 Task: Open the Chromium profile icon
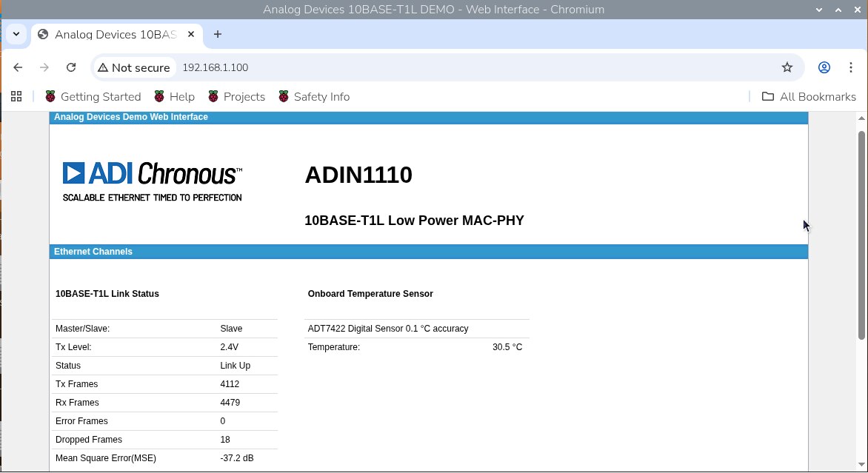(824, 67)
